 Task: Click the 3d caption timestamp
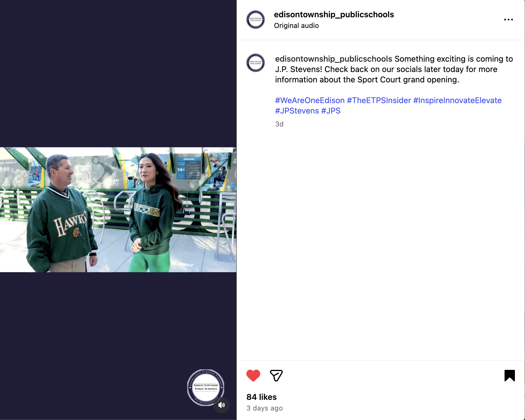(x=279, y=124)
